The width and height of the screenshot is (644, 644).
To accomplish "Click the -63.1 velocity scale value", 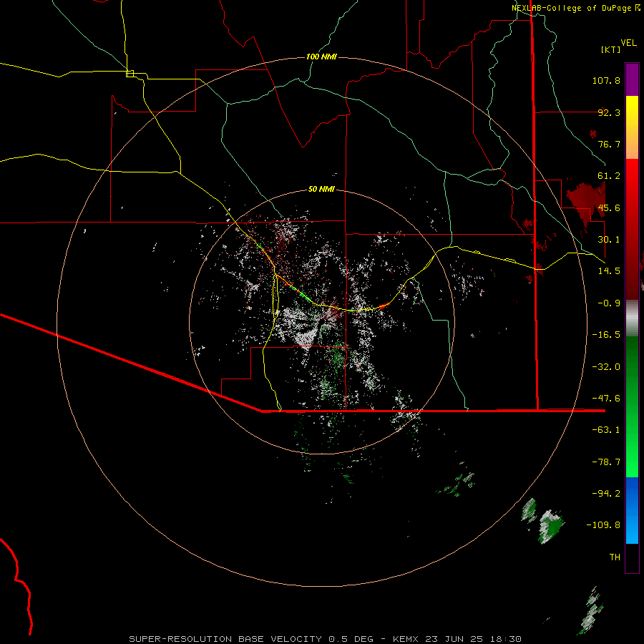I will click(606, 430).
